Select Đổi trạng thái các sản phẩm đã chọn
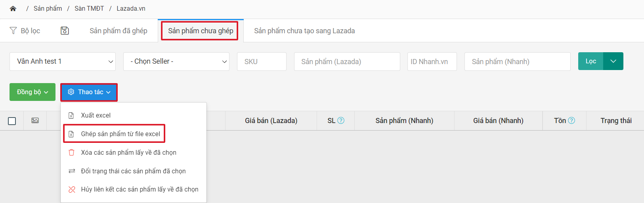 [x=133, y=171]
